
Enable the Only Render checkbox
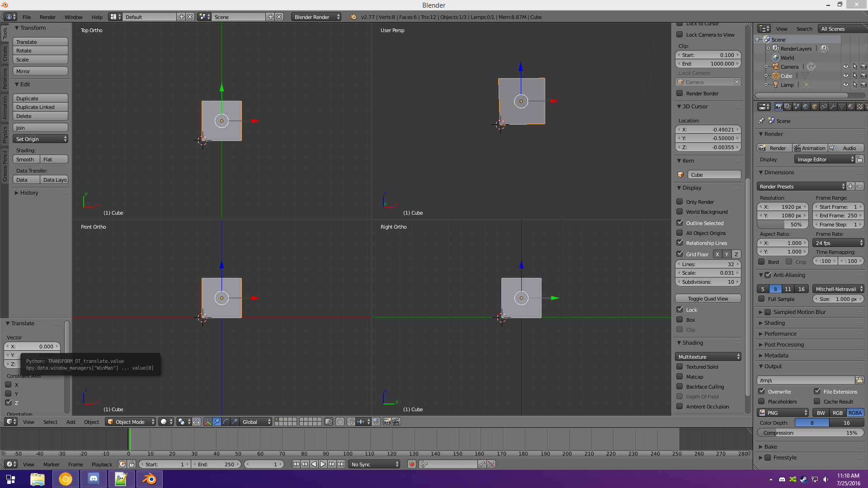pos(679,202)
